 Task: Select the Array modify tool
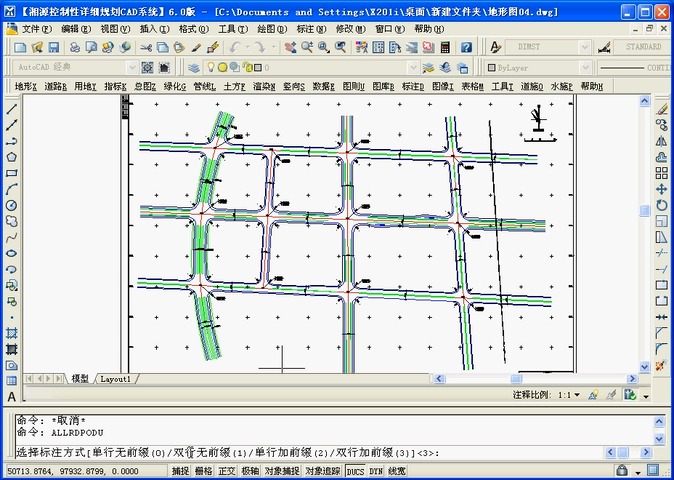pos(662,173)
